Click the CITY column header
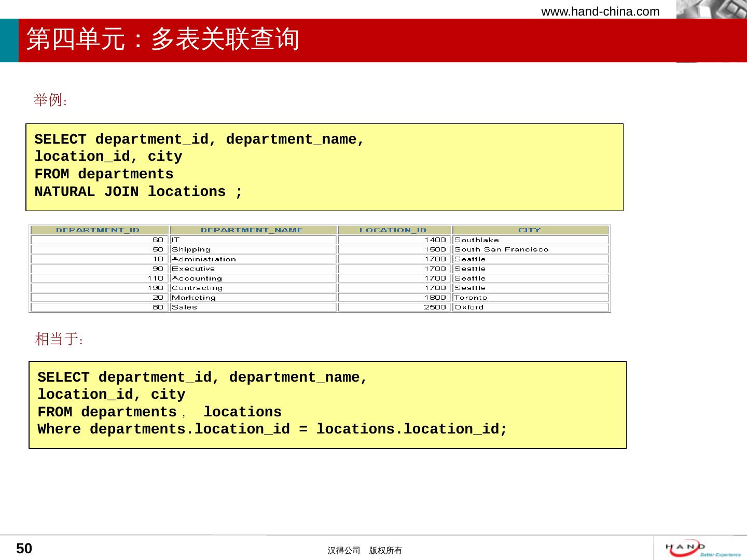Viewport: 747px width, 560px height. pos(529,230)
